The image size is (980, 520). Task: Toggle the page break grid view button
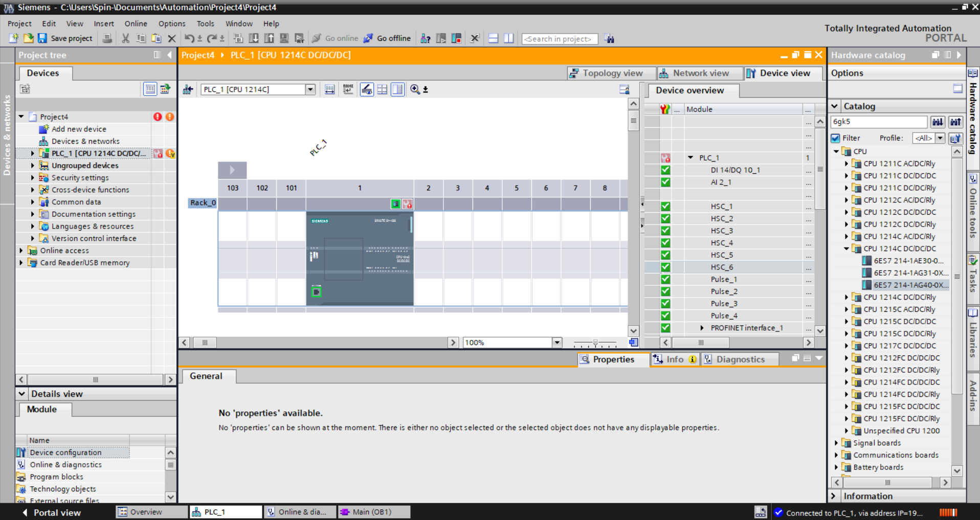tap(382, 89)
